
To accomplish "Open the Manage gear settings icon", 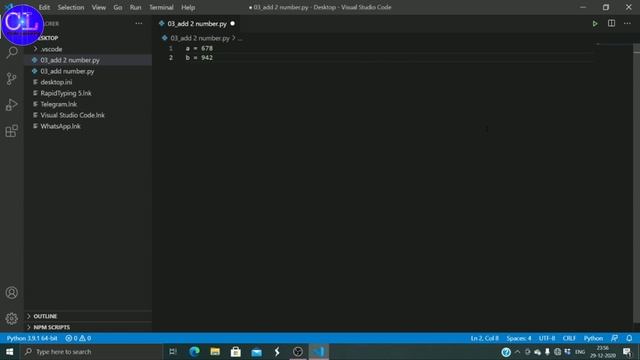I will coord(11,318).
